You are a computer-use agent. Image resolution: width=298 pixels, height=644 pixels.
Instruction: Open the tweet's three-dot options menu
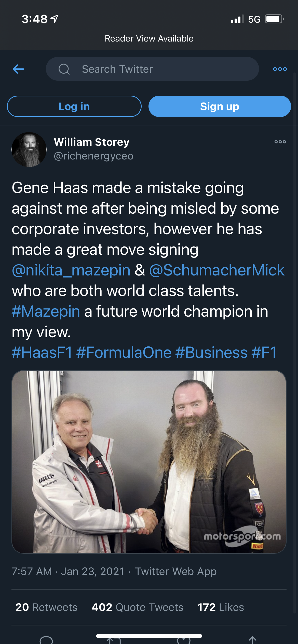(280, 142)
